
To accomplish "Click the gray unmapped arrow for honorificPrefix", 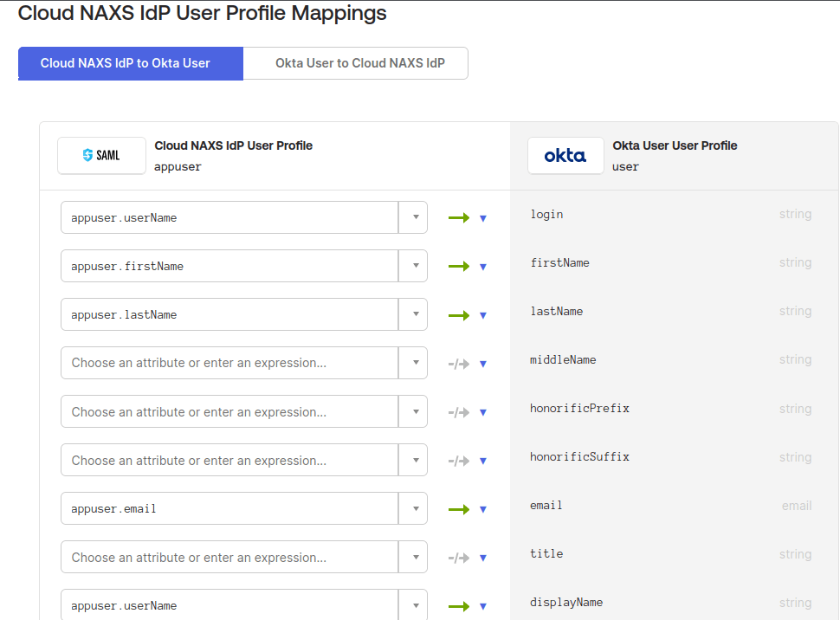I will click(459, 412).
